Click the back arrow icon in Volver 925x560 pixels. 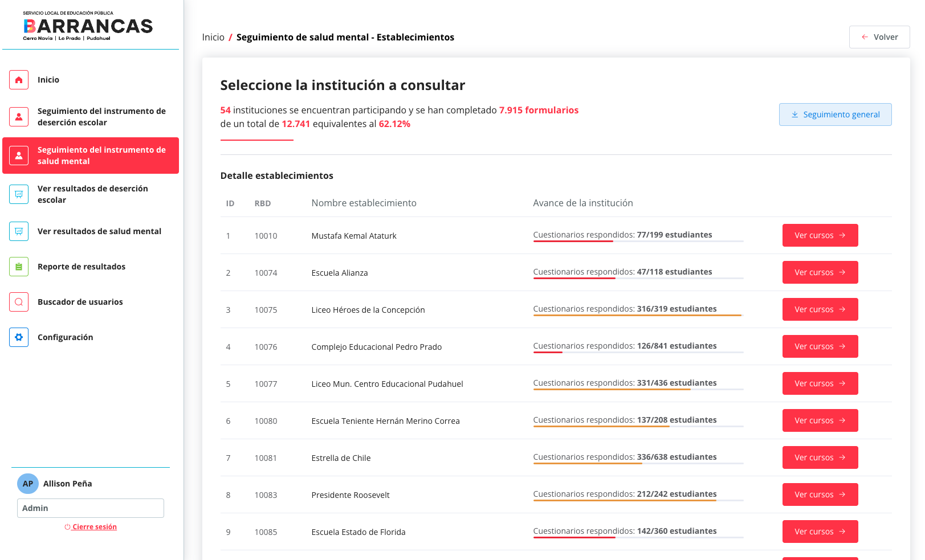point(865,37)
